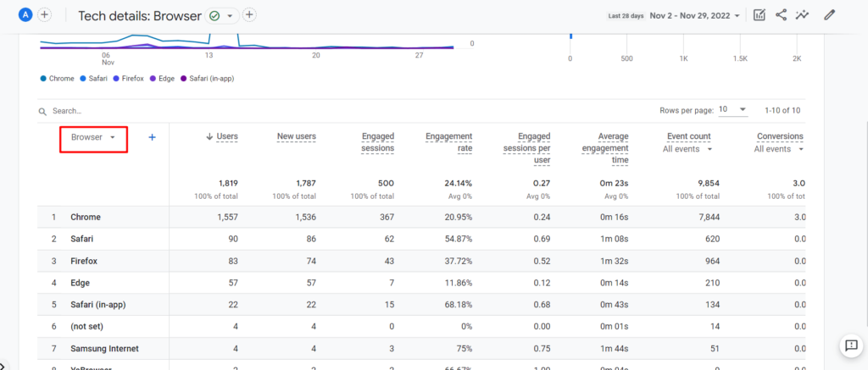Click the Tech details: Browser title
Viewport: 868px width, 370px height.
coord(140,15)
